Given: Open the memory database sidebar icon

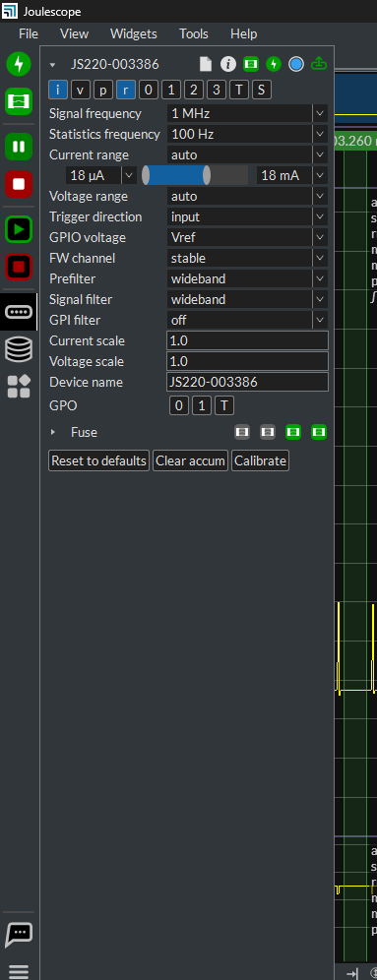Looking at the screenshot, I should click(19, 348).
